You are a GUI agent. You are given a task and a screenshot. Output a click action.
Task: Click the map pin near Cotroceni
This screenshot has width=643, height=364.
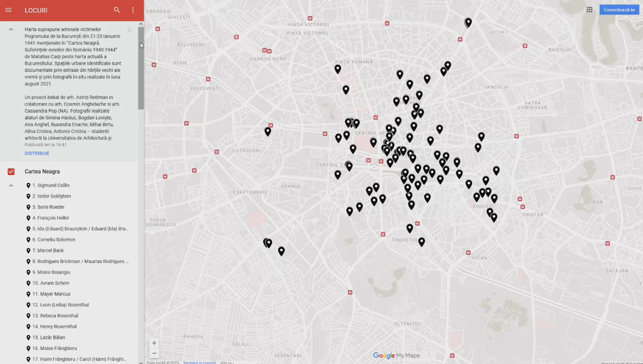268,131
